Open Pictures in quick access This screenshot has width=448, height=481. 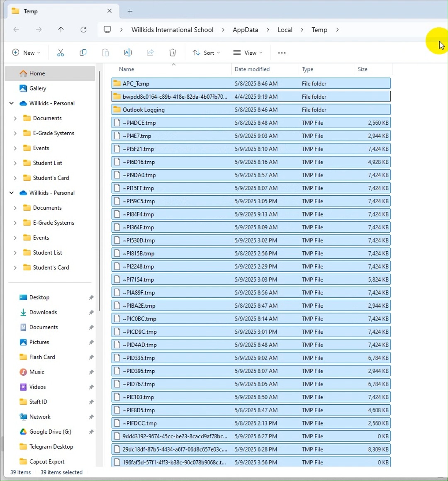[39, 343]
